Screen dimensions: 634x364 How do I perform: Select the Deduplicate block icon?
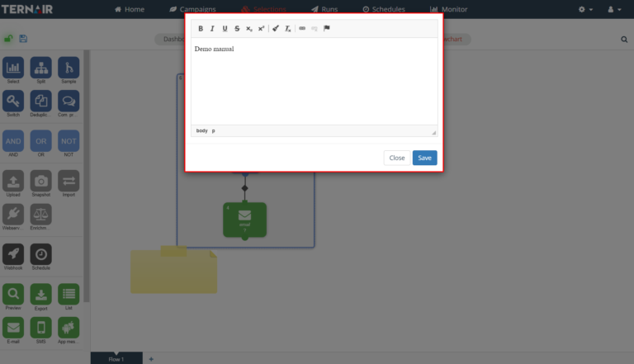click(40, 101)
